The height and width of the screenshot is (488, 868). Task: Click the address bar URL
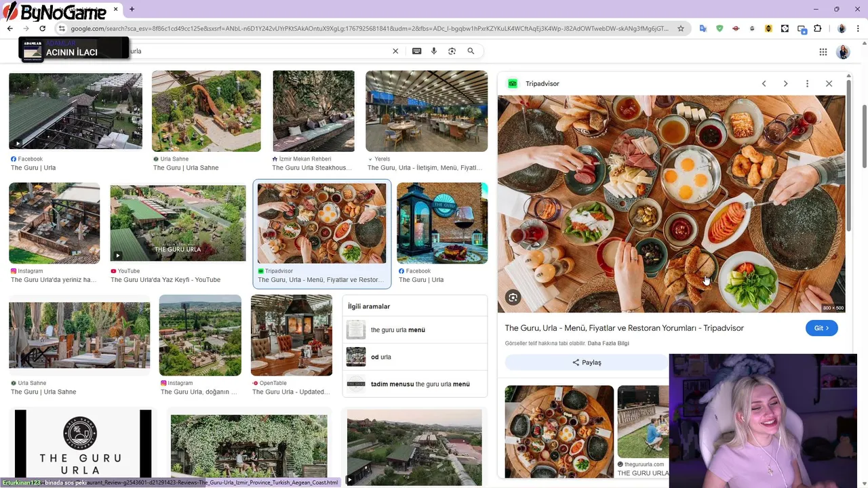pos(370,28)
